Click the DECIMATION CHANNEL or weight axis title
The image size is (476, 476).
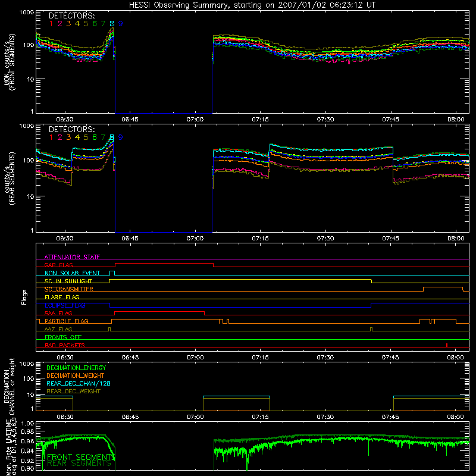(9, 387)
